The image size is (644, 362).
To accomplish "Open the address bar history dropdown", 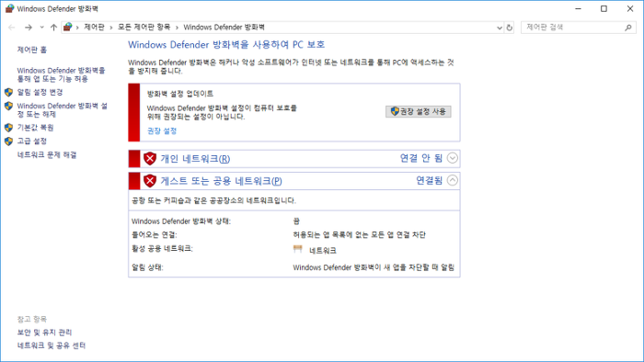I will 500,28.
